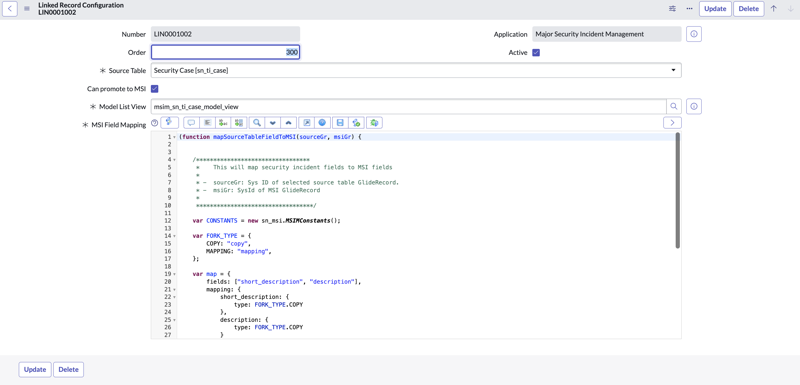
Task: Click the format code toolbar icon
Action: point(208,122)
